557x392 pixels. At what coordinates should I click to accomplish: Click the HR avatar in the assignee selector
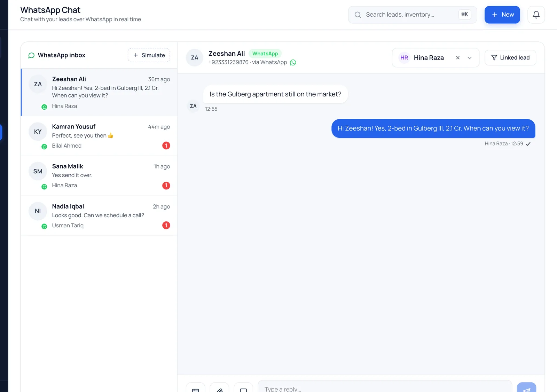404,58
